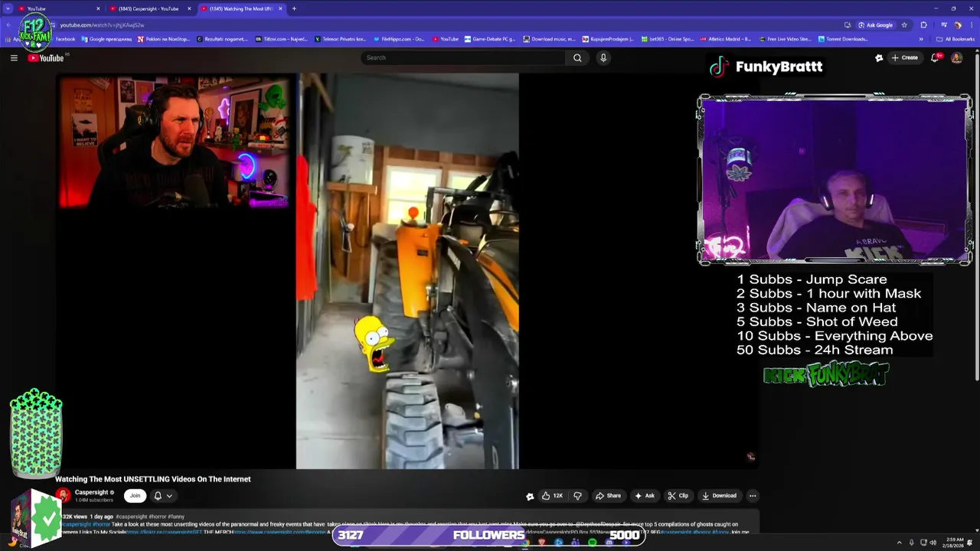Open more actions ellipsis under video
980x551 pixels.
753,496
